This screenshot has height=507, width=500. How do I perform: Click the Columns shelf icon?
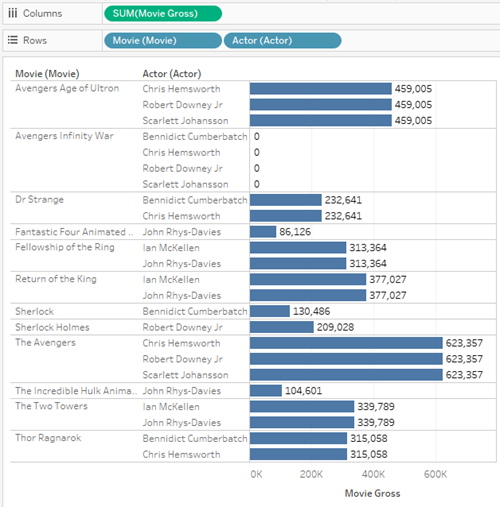point(13,13)
